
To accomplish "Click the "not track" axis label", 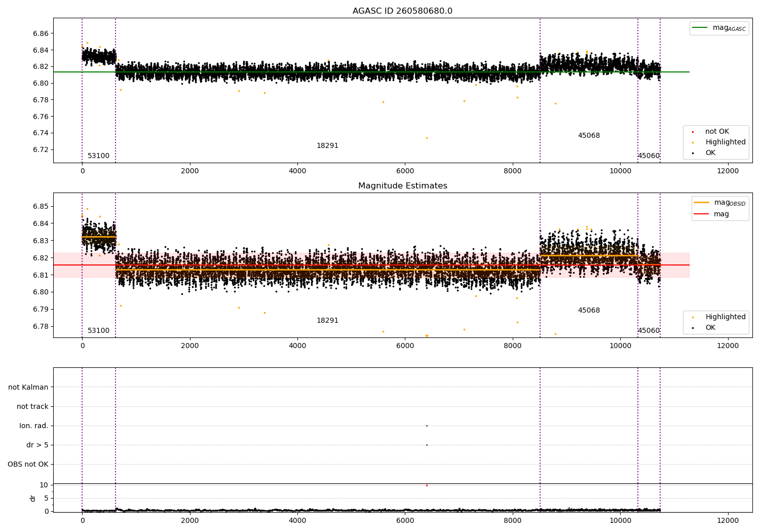I will (32, 407).
